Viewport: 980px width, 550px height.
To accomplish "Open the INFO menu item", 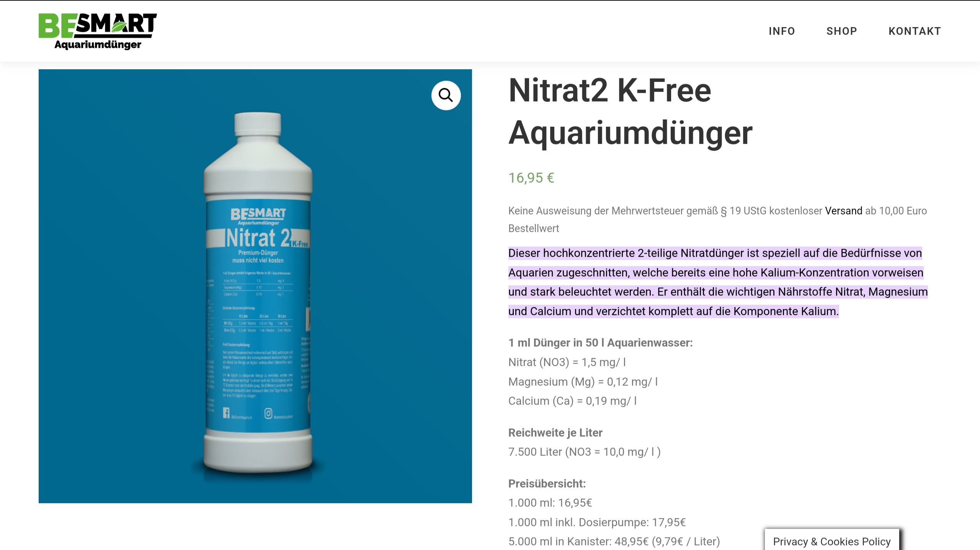I will pos(782,31).
